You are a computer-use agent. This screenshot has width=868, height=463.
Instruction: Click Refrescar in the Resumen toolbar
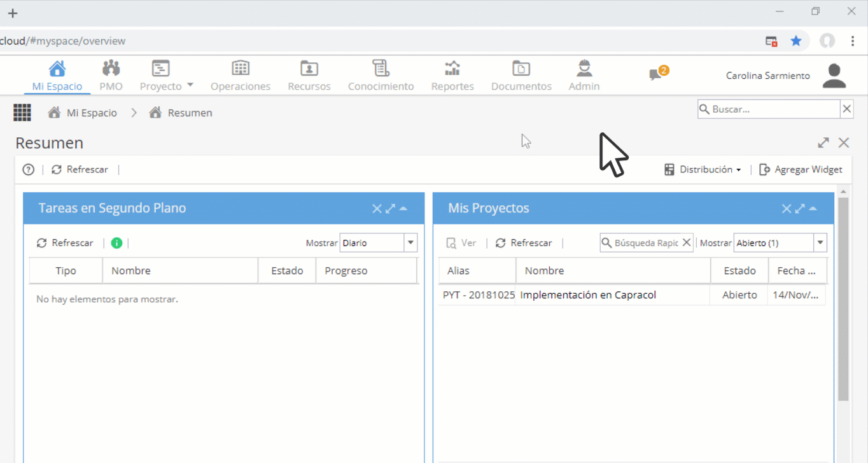click(x=80, y=170)
